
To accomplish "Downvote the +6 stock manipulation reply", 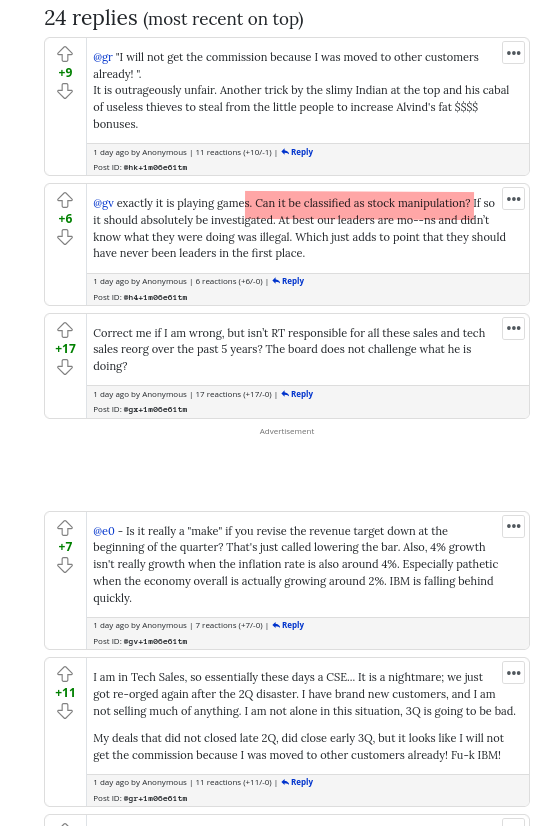I will coord(65,238).
